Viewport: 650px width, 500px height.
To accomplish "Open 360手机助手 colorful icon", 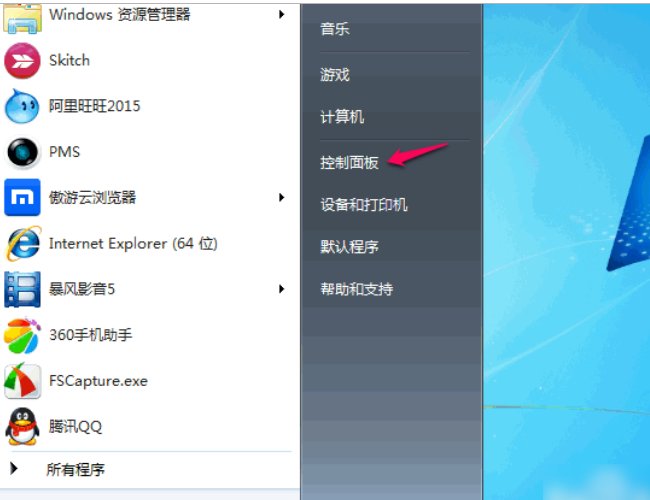I will click(x=22, y=335).
